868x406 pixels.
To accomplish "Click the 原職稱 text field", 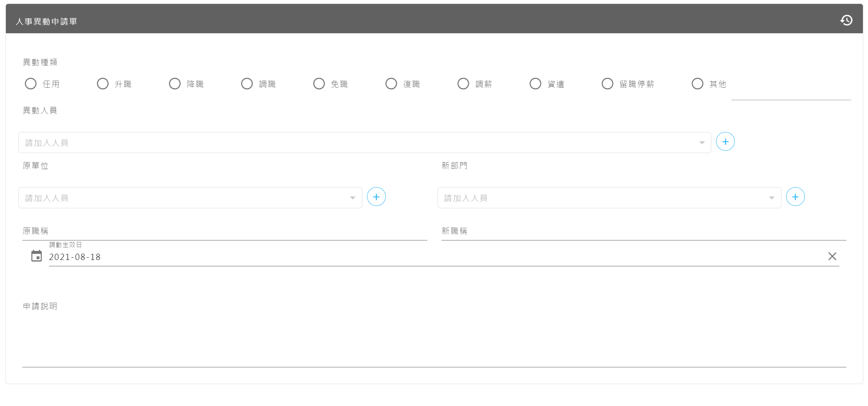I will coord(224,231).
